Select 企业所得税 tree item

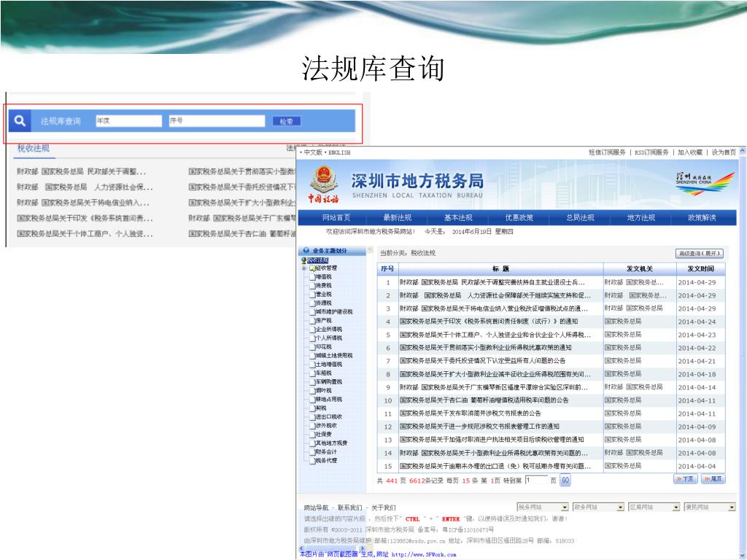click(329, 330)
